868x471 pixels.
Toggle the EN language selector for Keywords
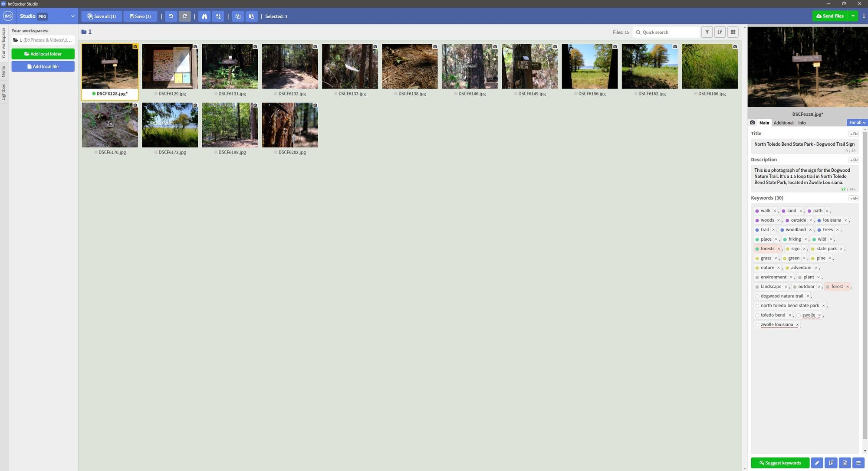click(854, 198)
